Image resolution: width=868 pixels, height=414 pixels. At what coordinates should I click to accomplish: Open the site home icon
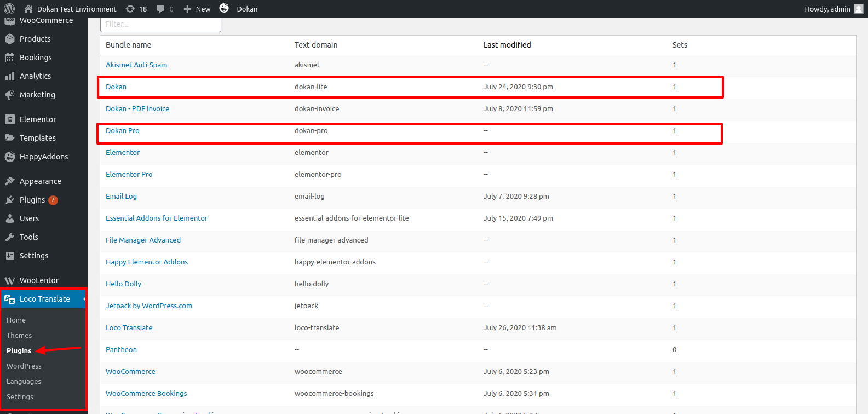28,9
